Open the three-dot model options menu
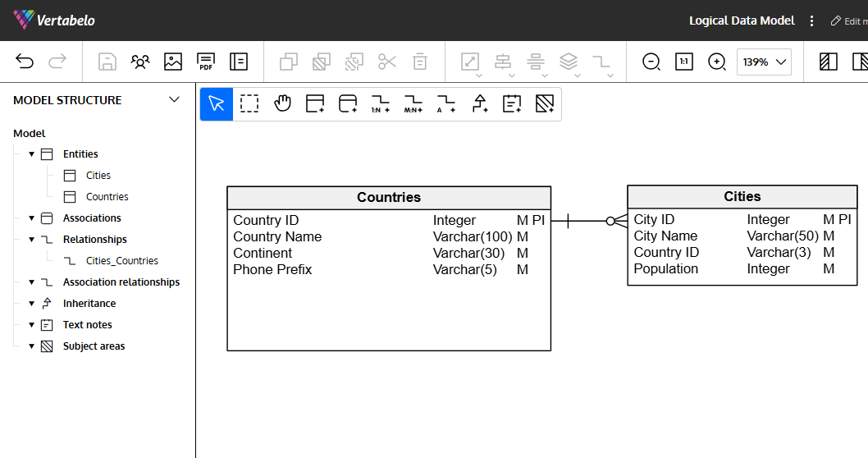The width and height of the screenshot is (868, 458). tap(811, 21)
